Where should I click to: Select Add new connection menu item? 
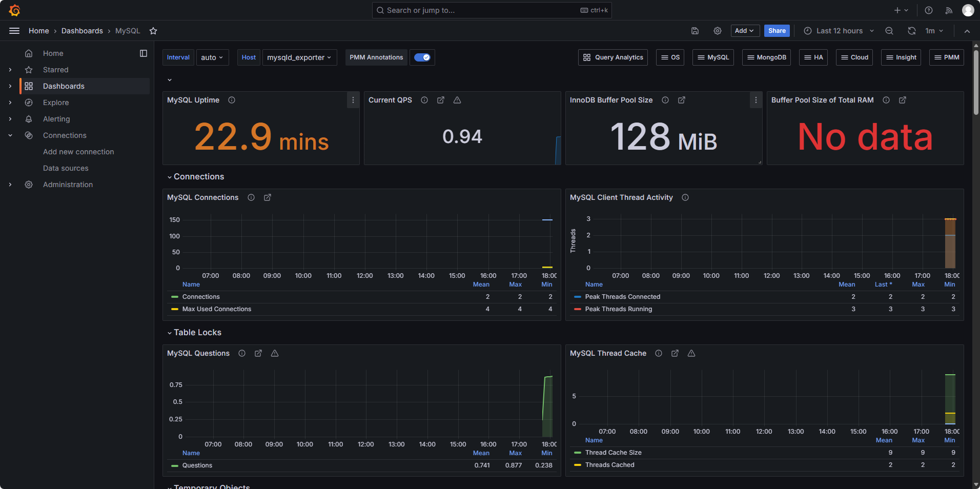tap(78, 152)
